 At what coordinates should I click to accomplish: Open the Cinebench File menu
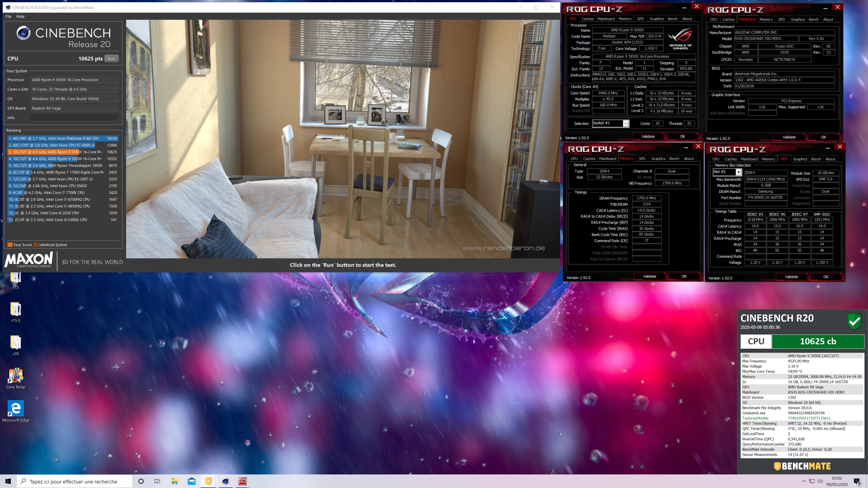(8, 16)
